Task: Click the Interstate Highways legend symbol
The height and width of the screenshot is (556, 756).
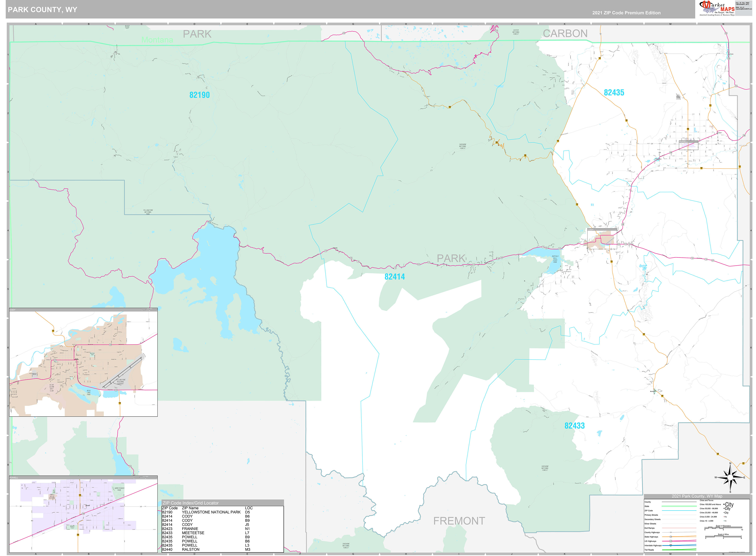Action: [x=670, y=546]
